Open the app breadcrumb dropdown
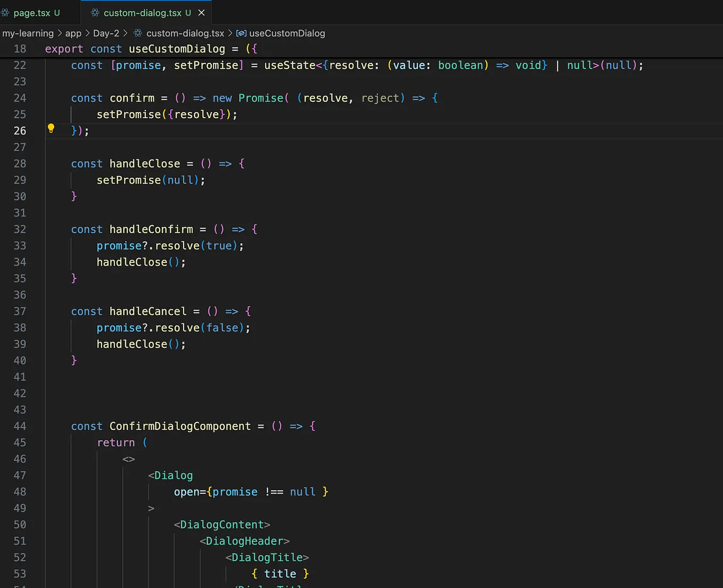723x588 pixels. [73, 33]
